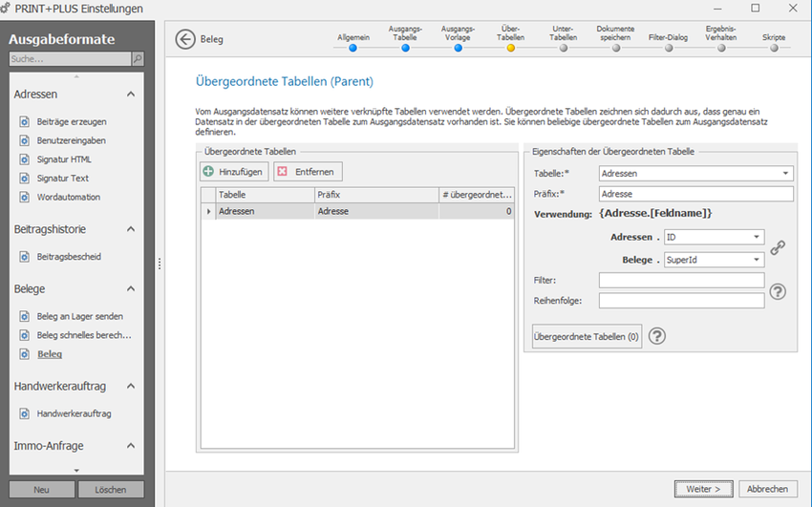Click the # übergeordnet... column header
Image resolution: width=812 pixels, height=507 pixels.
point(477,195)
